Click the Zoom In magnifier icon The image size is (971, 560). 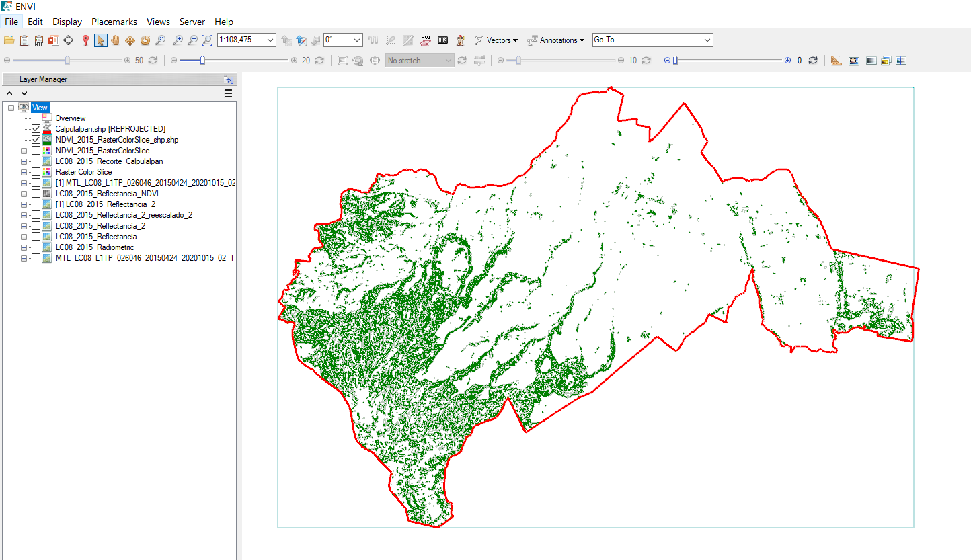pyautogui.click(x=178, y=40)
